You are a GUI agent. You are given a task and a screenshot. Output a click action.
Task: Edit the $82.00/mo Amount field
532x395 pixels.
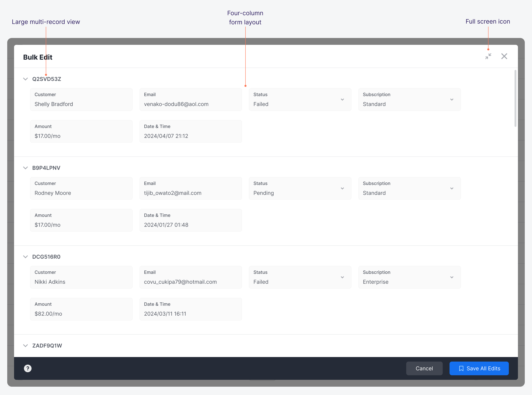point(81,309)
